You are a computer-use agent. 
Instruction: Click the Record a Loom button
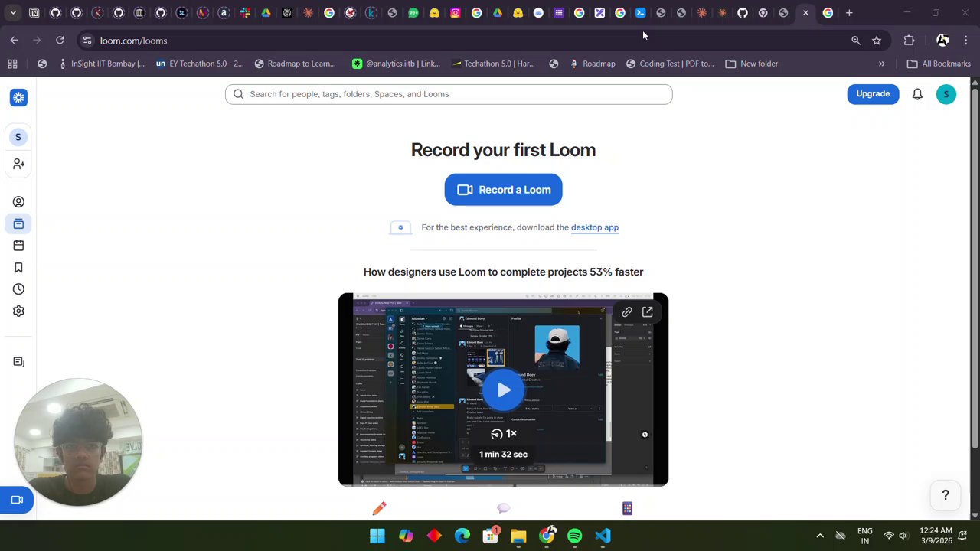(503, 190)
